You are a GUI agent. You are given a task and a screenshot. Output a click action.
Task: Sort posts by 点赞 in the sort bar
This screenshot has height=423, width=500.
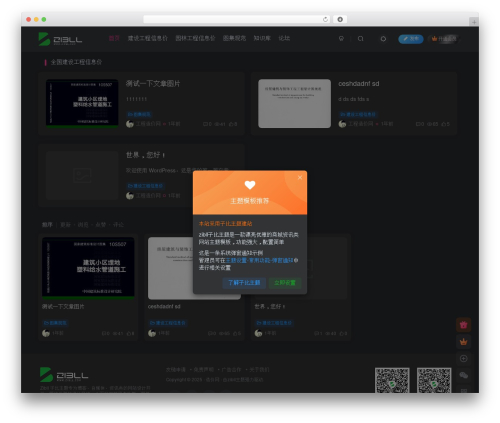[x=101, y=225]
